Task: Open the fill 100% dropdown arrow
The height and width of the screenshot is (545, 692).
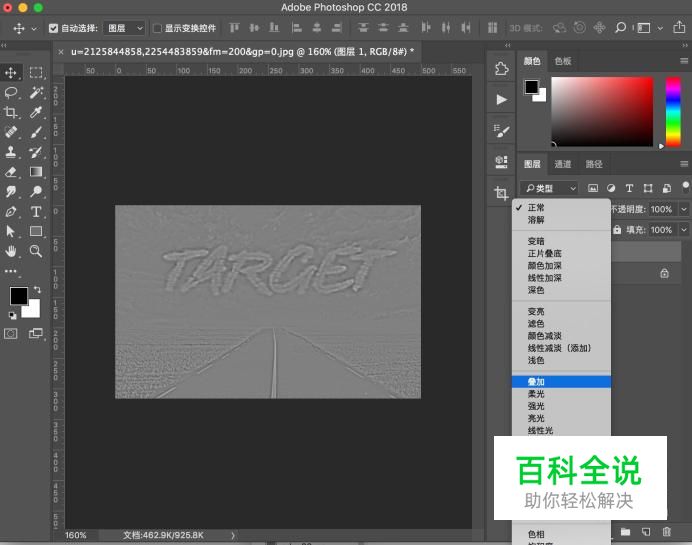Action: click(684, 229)
